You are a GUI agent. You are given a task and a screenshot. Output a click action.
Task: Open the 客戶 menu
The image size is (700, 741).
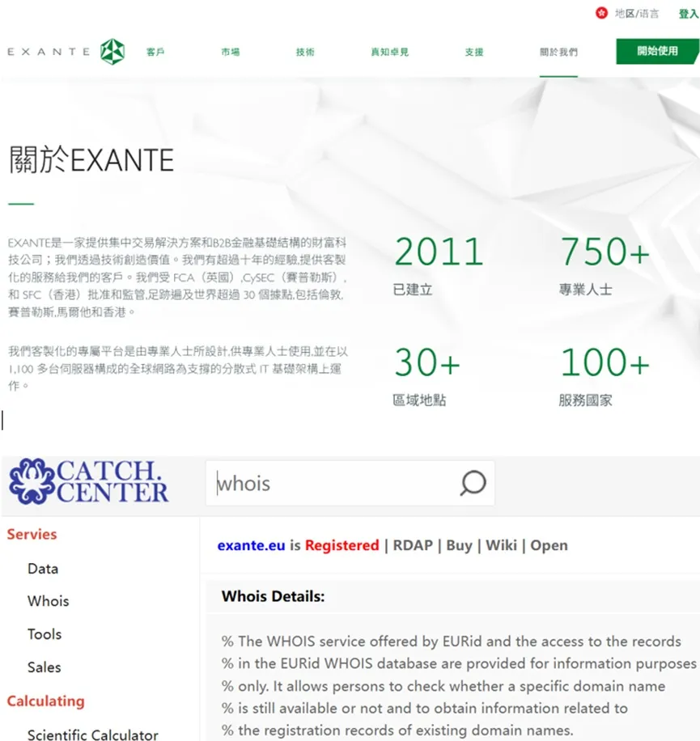[x=155, y=52]
